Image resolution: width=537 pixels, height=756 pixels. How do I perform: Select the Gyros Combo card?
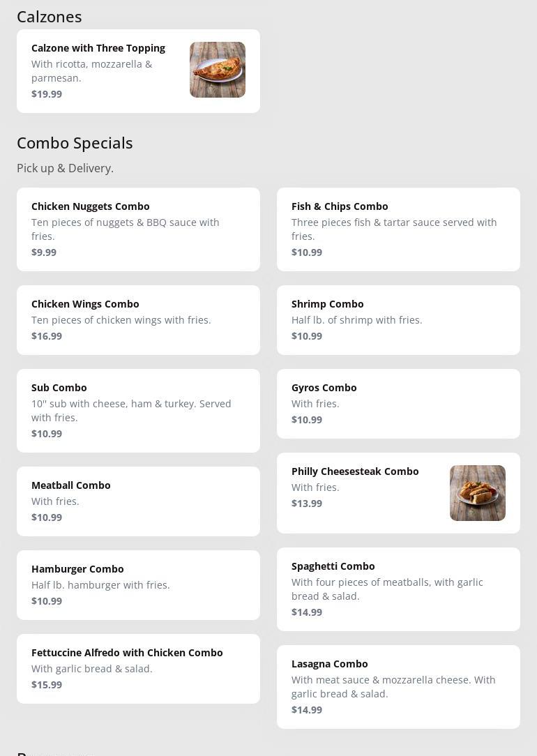coord(398,404)
